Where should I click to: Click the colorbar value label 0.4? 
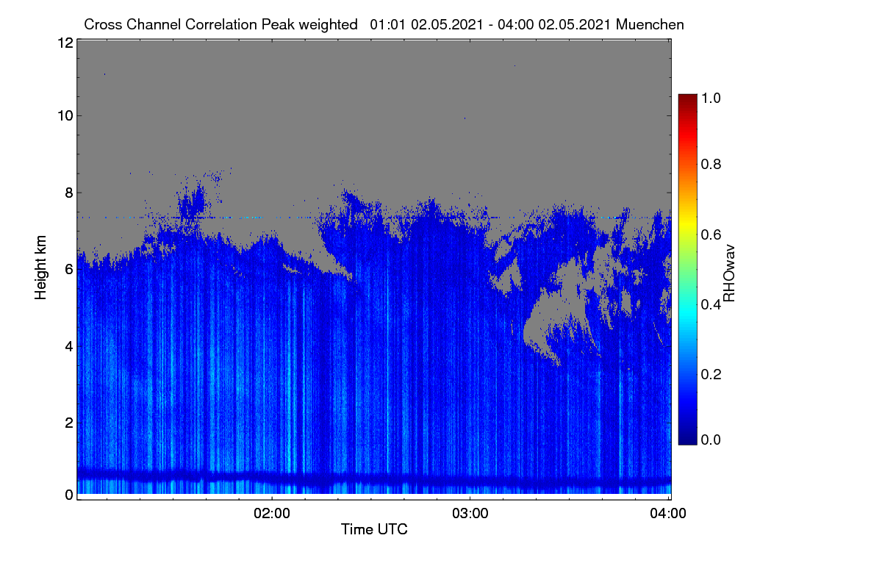pos(711,304)
